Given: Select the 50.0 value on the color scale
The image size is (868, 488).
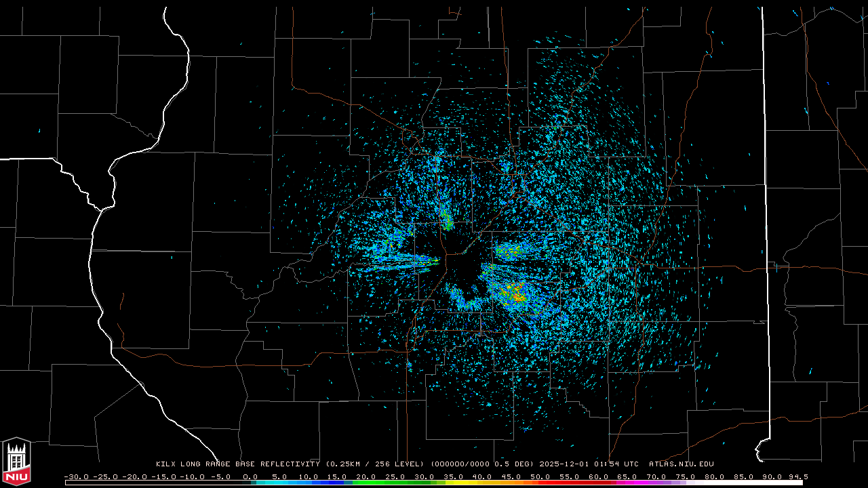Looking at the screenshot, I should pos(540,476).
